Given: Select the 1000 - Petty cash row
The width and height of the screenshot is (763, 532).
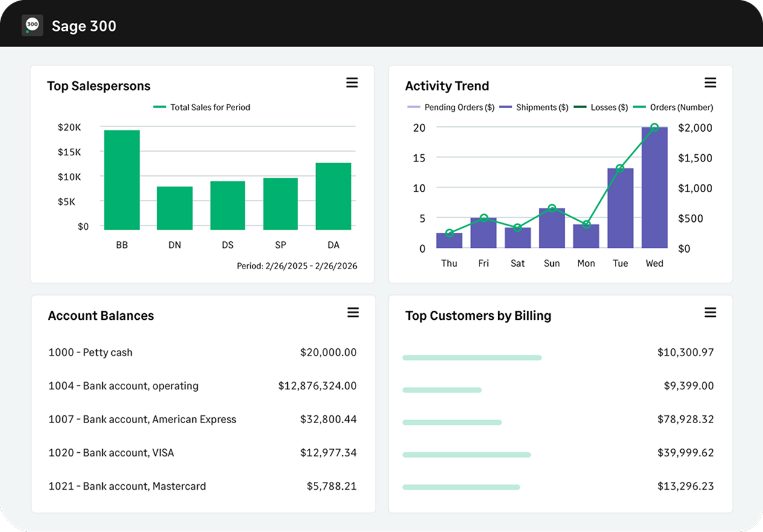Looking at the screenshot, I should click(x=203, y=352).
